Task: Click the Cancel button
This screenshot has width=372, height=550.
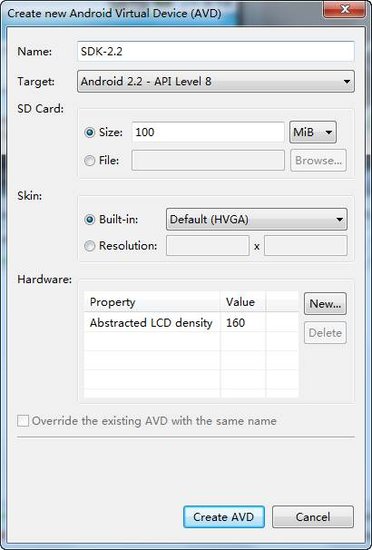Action: pos(313,517)
